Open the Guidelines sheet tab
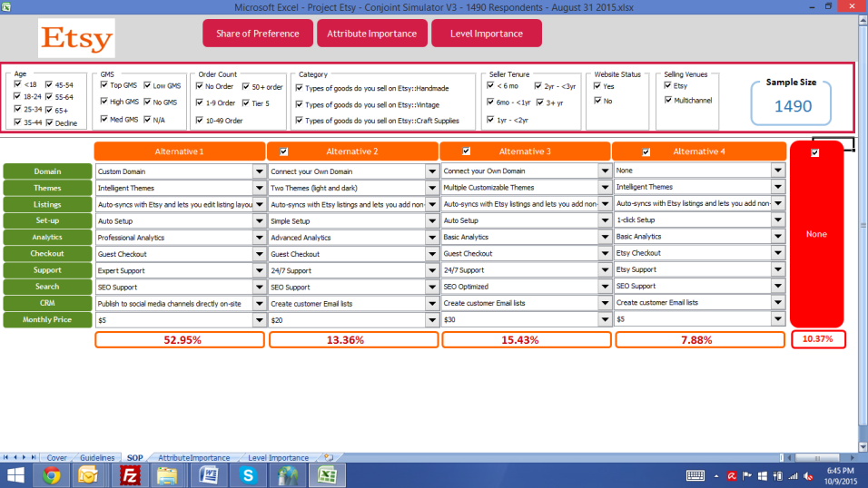This screenshot has width=868, height=488. (x=97, y=458)
